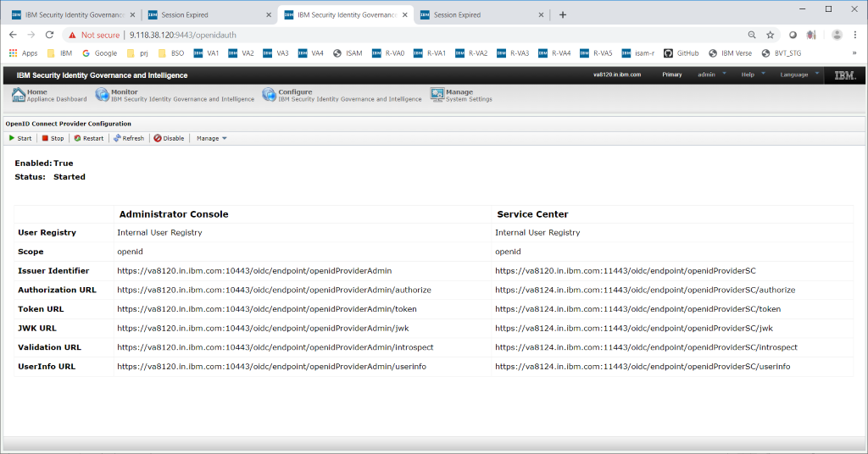Select Administrator Console Internal User Registry

159,233
